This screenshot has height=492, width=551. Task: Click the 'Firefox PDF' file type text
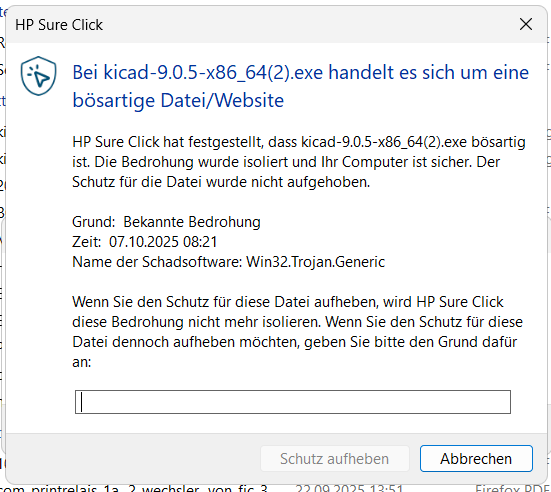pos(513,488)
